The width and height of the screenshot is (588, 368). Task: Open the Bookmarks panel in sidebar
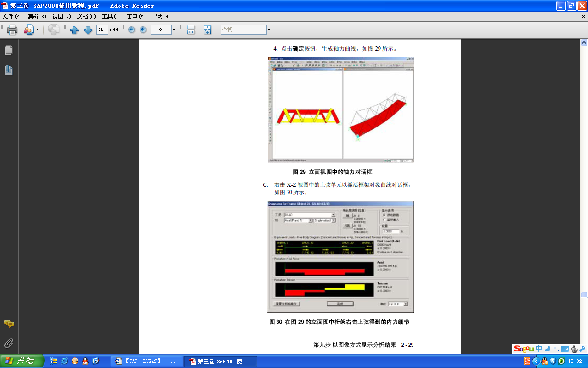(x=9, y=70)
